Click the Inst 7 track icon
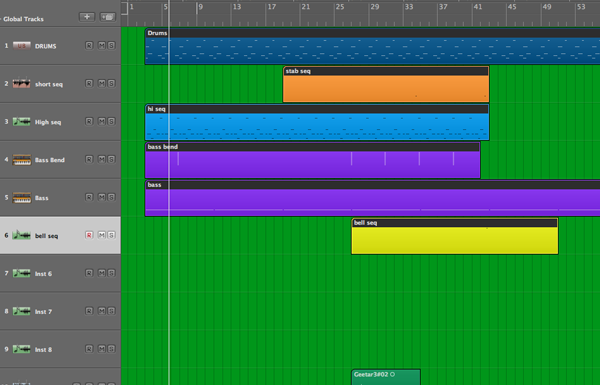 tap(22, 311)
